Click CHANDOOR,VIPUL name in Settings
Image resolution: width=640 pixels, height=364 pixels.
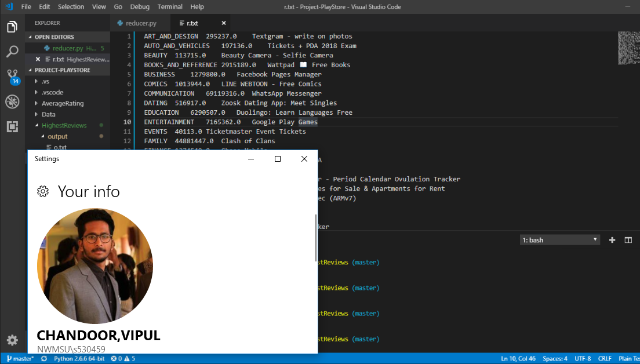(x=99, y=336)
